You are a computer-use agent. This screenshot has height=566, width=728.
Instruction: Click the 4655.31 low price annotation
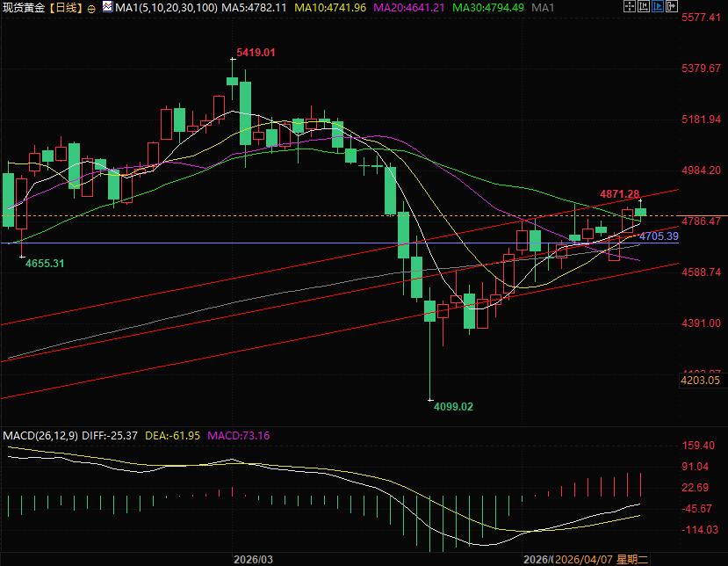coord(45,264)
